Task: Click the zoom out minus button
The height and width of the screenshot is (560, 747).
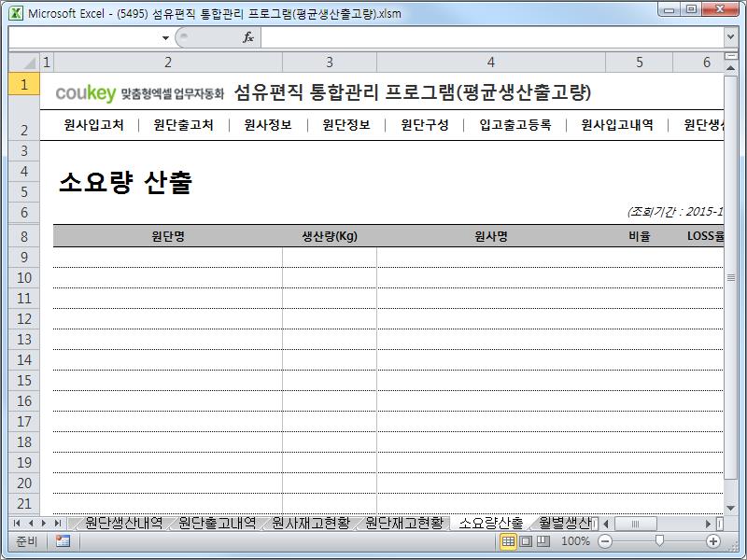Action: (x=605, y=541)
